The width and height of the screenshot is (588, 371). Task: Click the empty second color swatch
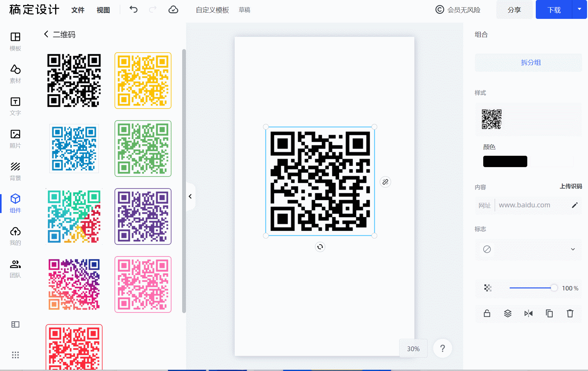pyautogui.click(x=552, y=161)
